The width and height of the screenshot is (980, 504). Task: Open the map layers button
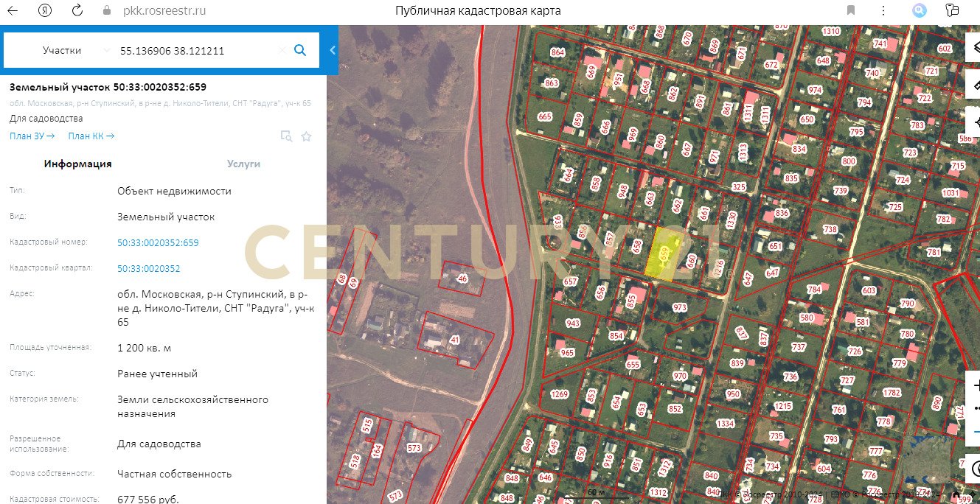(x=973, y=46)
